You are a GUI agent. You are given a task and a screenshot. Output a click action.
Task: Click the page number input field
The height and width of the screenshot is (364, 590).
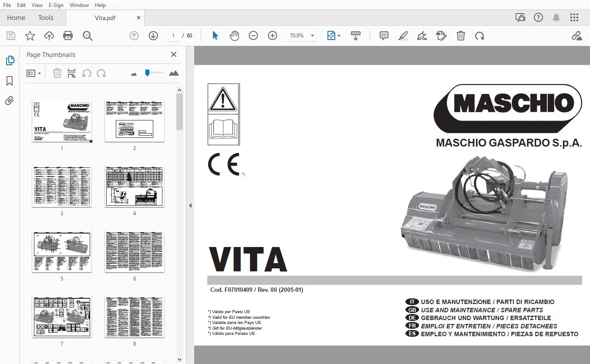tap(173, 36)
